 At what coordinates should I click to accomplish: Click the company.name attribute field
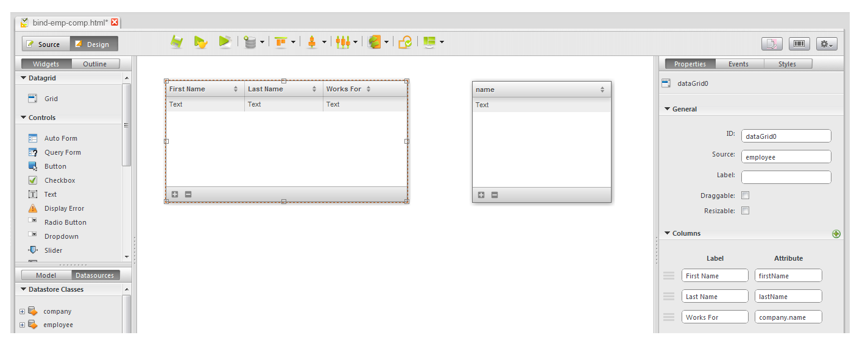[x=788, y=317]
